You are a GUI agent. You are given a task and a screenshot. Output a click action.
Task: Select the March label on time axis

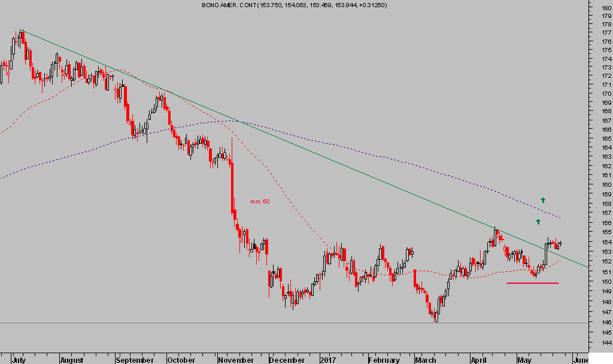coord(426,360)
